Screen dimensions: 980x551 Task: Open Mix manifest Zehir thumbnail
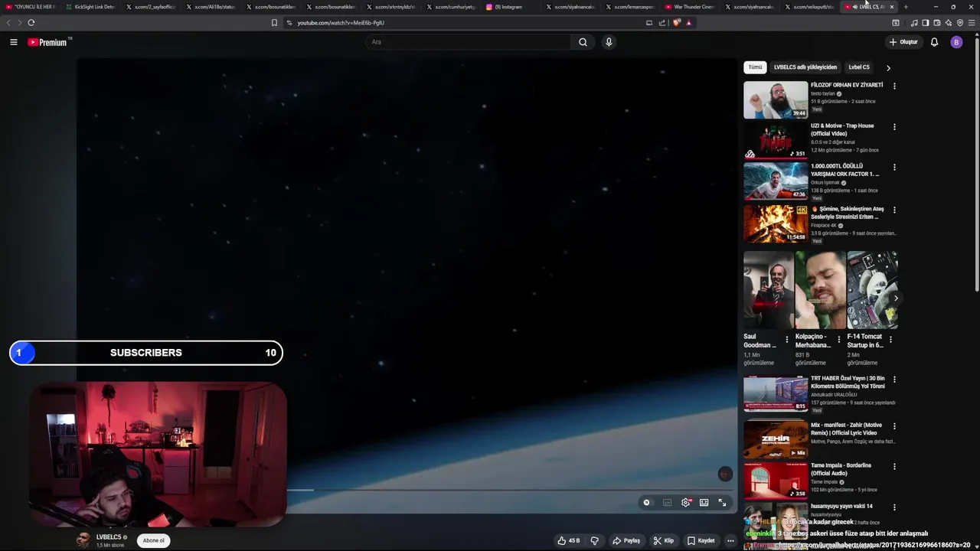[x=776, y=439]
